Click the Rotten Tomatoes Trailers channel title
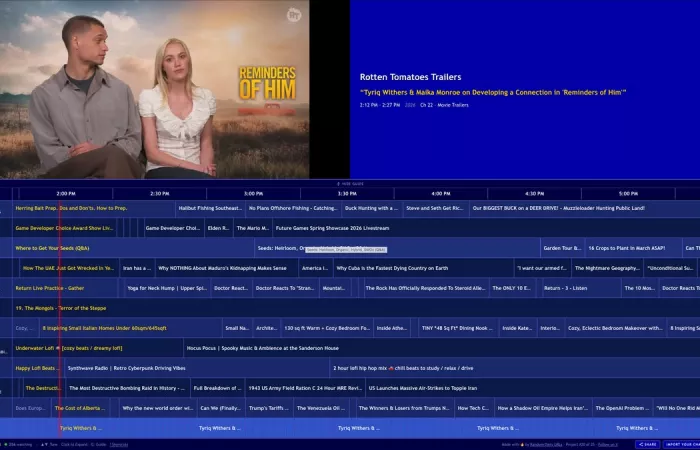The image size is (700, 450). (410, 77)
